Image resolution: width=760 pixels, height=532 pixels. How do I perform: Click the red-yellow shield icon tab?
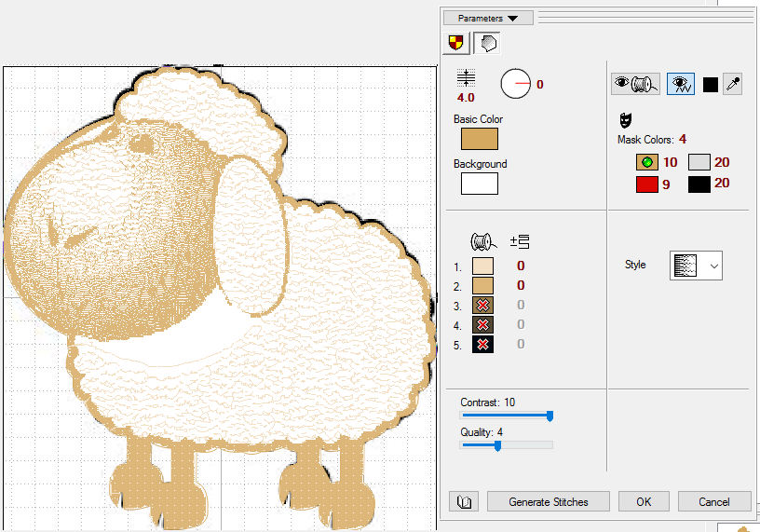point(456,43)
